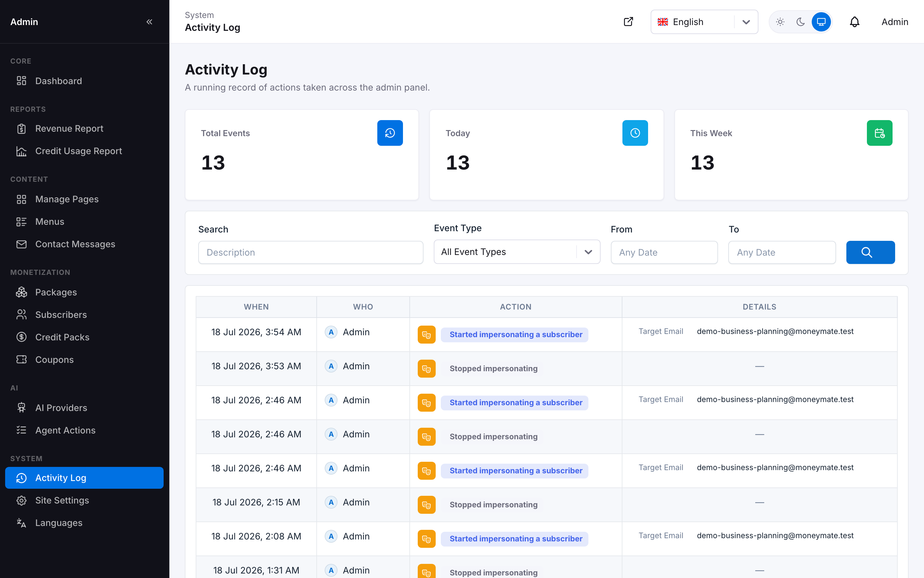Open the external site link icon
This screenshot has height=578, width=924.
pyautogui.click(x=628, y=22)
